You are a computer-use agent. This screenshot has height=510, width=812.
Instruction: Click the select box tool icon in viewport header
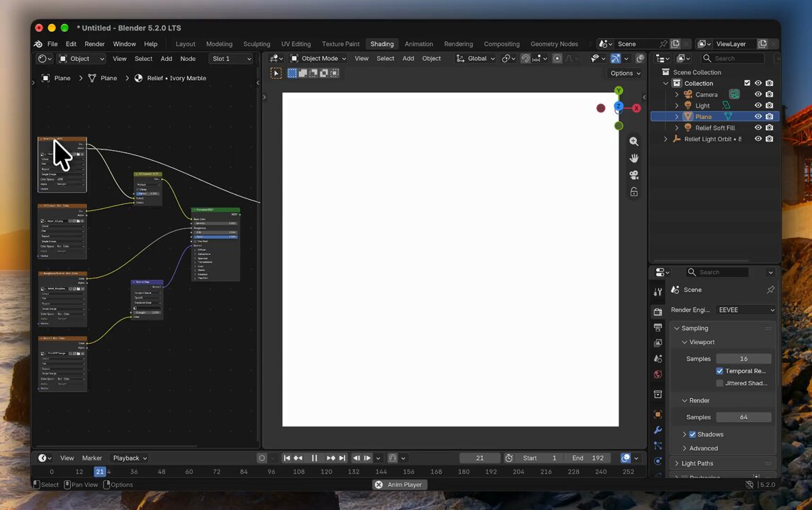coord(276,73)
